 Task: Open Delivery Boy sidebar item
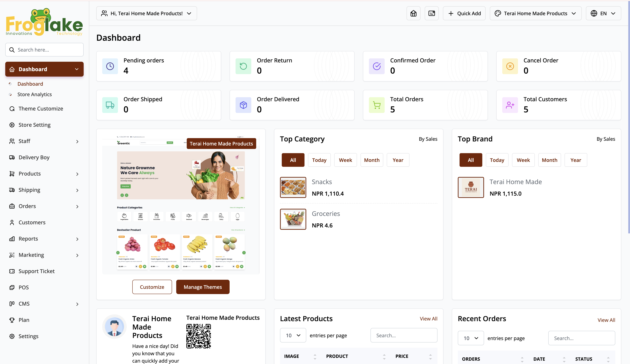point(34,157)
